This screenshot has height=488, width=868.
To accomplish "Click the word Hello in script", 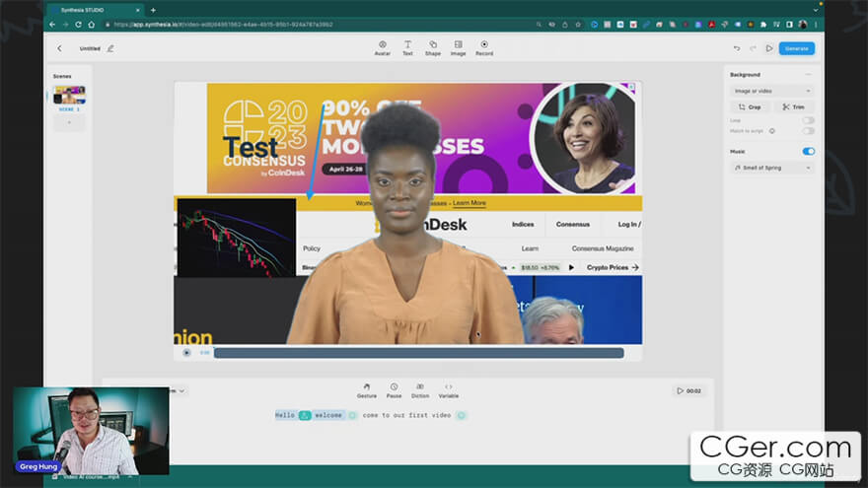I will tap(285, 415).
